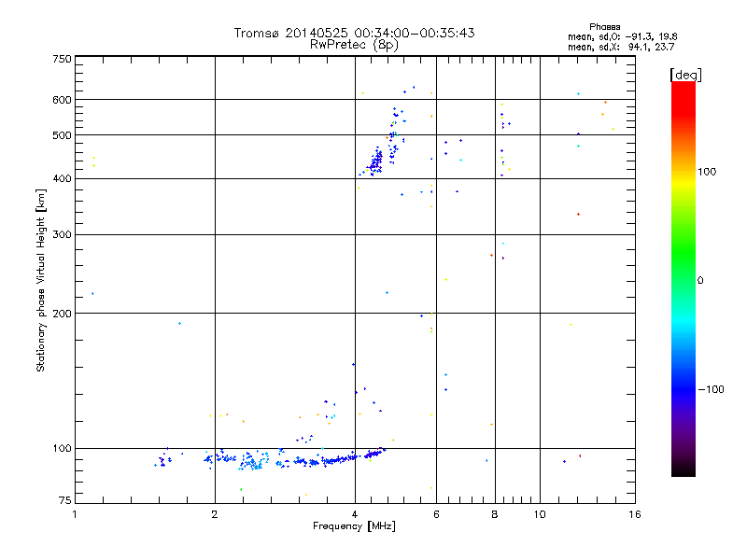Viewport: 747px width, 560px height.
Task: Select the 'Phases' header text
Action: [604, 27]
